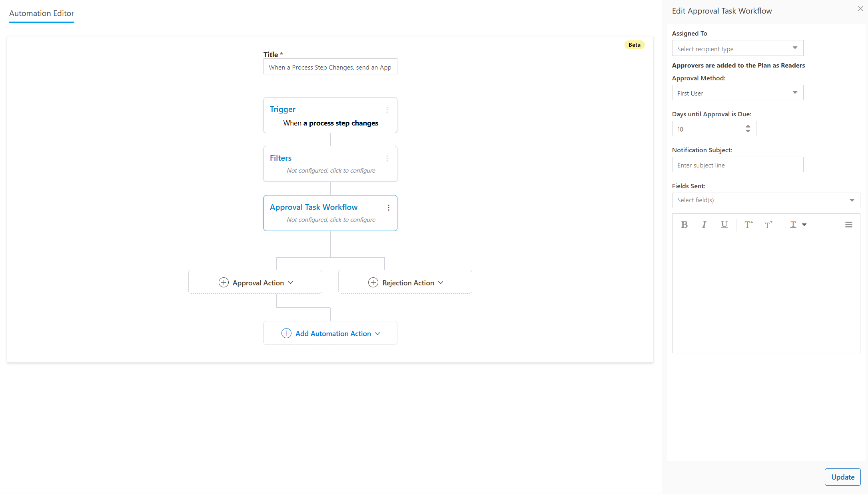Click the Days until Approval is Due number field
The image size is (868, 494).
click(x=714, y=129)
